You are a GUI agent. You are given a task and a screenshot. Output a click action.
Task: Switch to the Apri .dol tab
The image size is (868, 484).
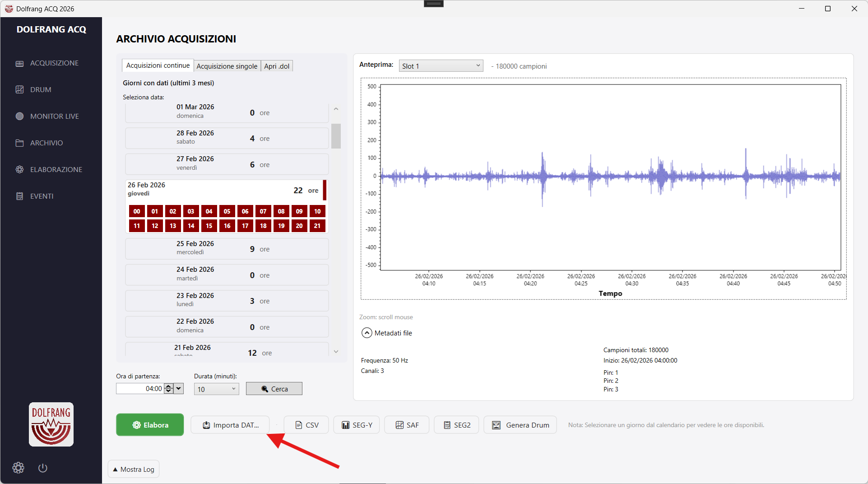(x=277, y=66)
